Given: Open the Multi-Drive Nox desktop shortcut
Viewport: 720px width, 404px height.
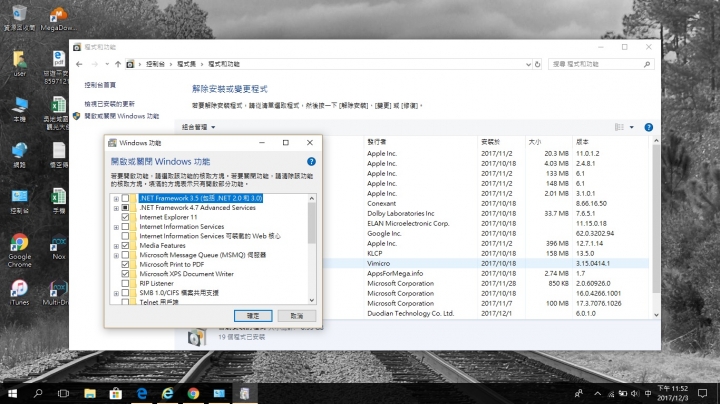Looking at the screenshot, I should 56,292.
